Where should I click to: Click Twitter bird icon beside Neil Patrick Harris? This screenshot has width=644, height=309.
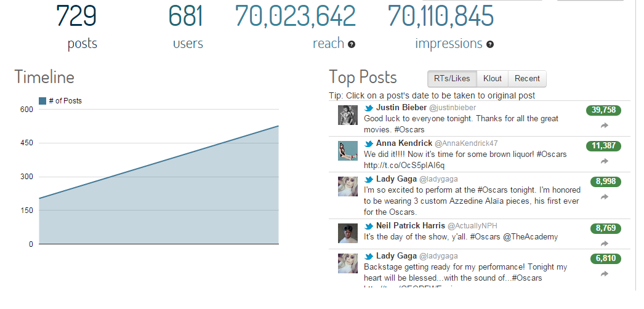[x=369, y=226]
